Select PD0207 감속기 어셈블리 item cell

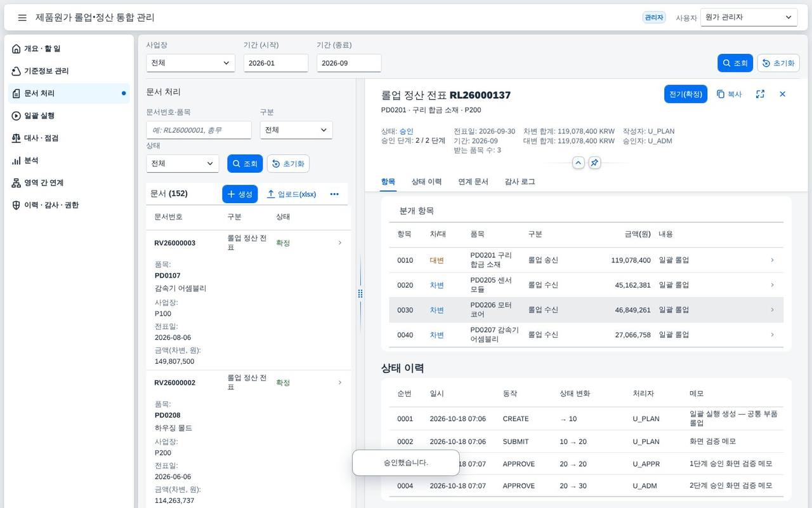[x=494, y=335]
